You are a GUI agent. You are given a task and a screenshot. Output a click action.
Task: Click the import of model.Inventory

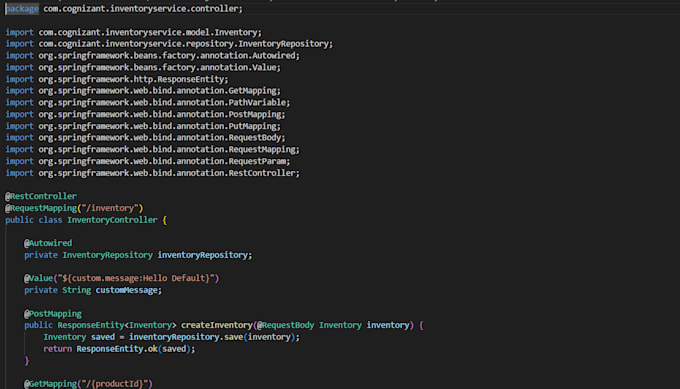point(134,33)
